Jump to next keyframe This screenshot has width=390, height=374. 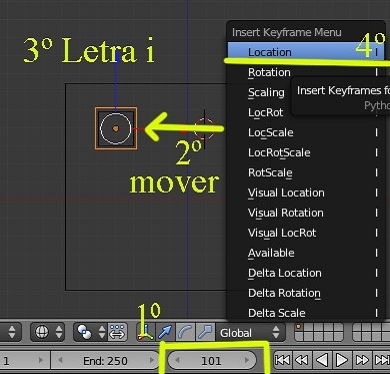362,360
